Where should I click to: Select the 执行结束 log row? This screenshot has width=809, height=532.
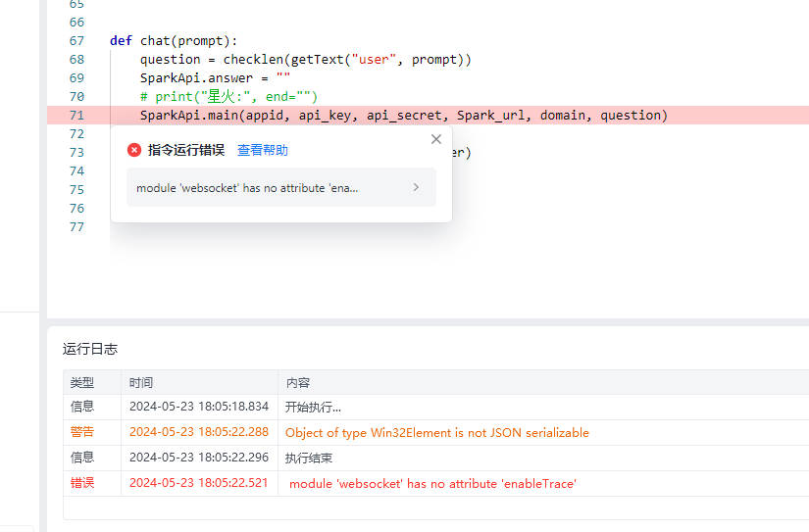click(309, 458)
